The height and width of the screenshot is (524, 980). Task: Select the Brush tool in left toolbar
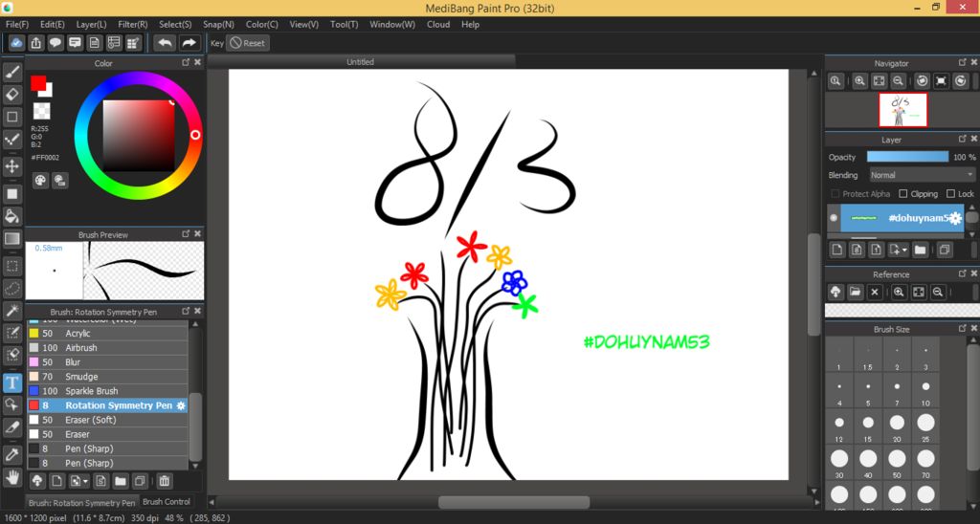coord(11,72)
